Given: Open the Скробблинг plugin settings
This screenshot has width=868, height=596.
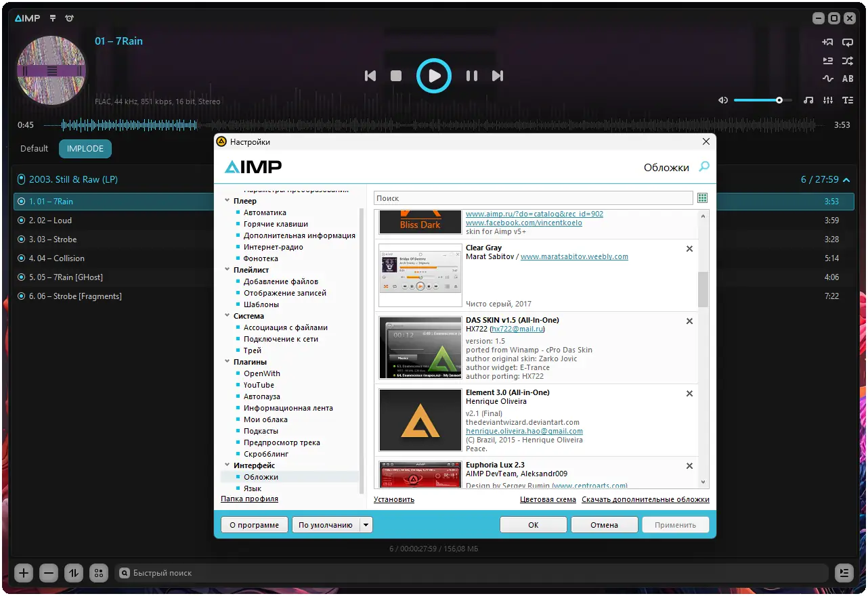Looking at the screenshot, I should [x=266, y=454].
